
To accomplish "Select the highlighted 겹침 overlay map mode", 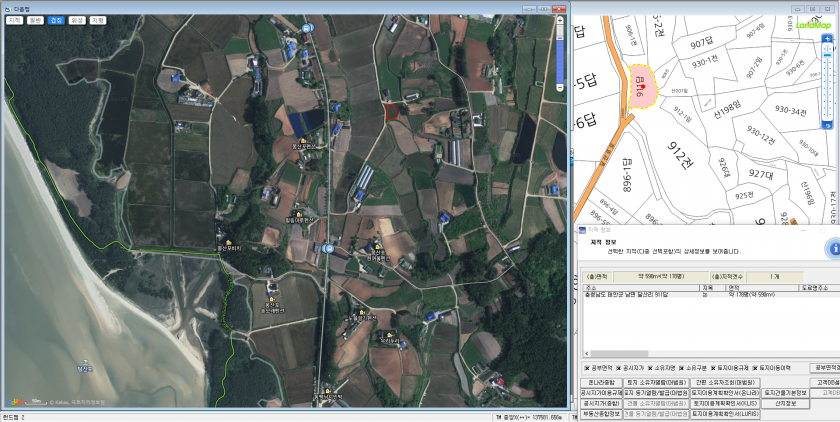I will click(56, 20).
